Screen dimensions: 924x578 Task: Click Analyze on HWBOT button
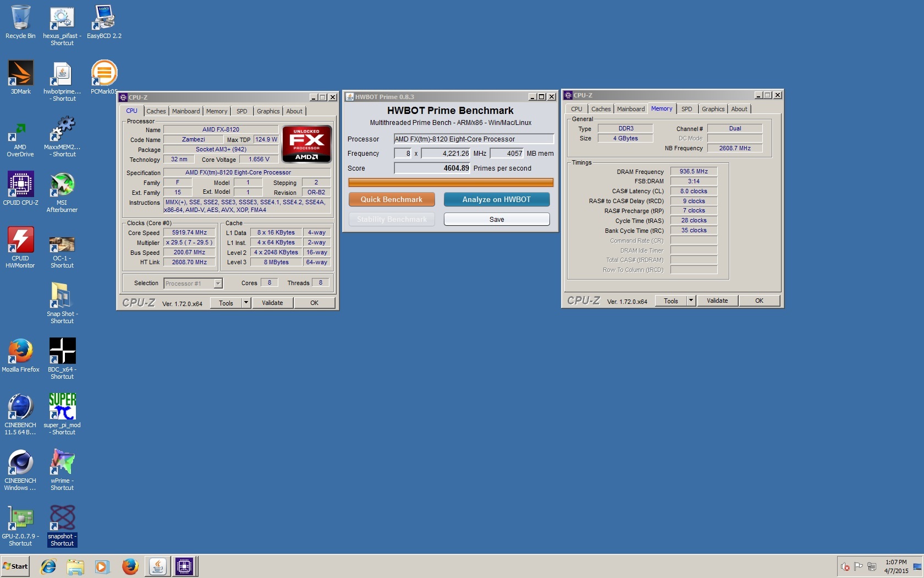[x=497, y=199]
